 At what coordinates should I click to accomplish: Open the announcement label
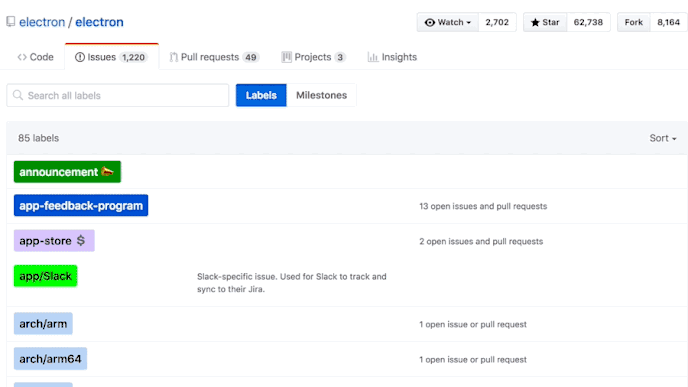point(67,172)
